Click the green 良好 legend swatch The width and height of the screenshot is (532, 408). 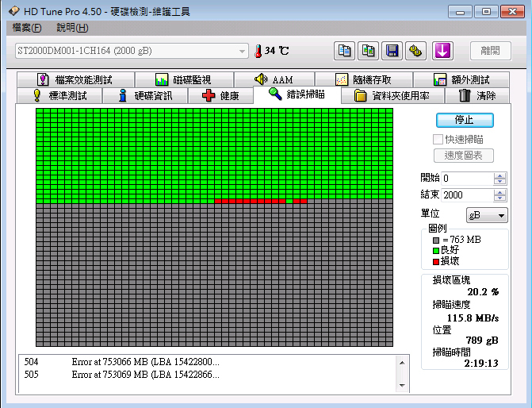pyautogui.click(x=436, y=251)
